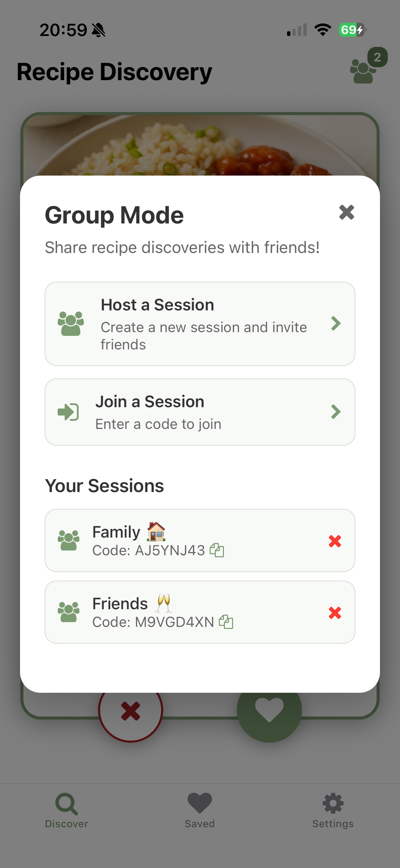Screen dimensions: 400x868
Task: Expand Host a Session chevron
Action: [336, 324]
